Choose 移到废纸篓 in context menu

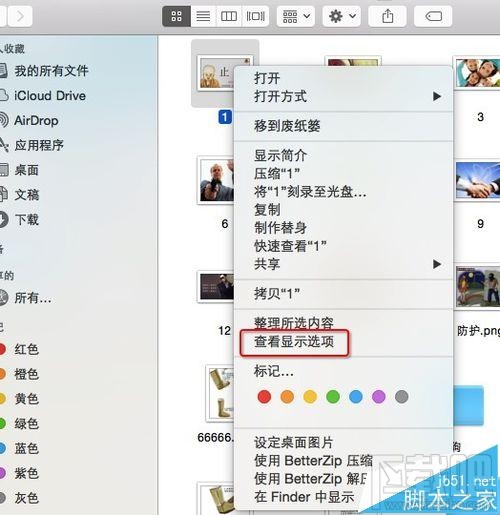(343, 126)
